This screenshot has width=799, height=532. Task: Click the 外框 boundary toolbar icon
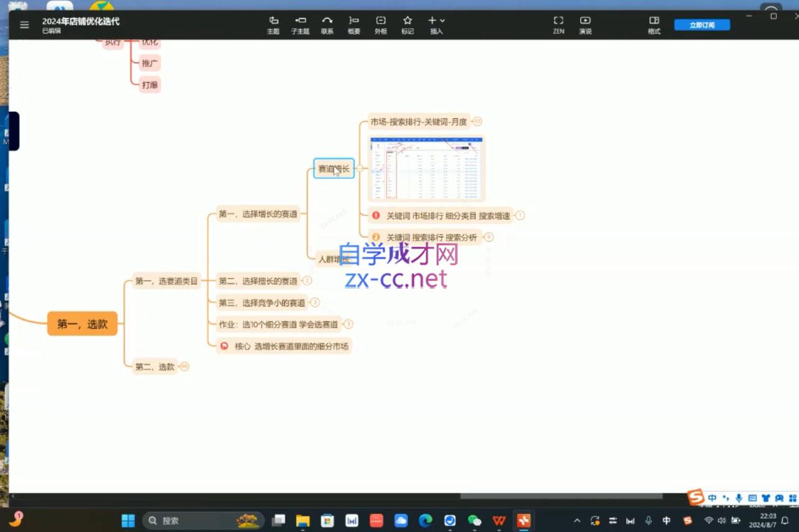click(x=381, y=25)
